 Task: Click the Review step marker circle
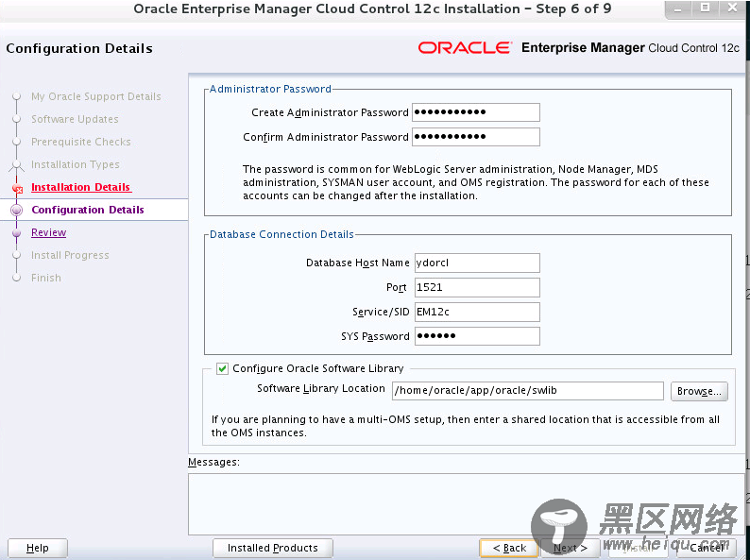click(x=17, y=233)
